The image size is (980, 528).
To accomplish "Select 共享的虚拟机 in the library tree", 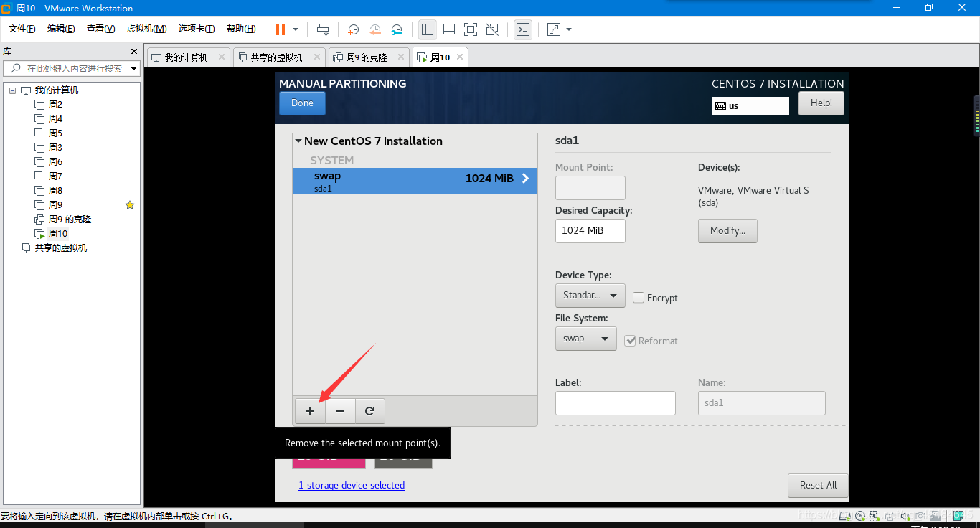I will click(61, 248).
